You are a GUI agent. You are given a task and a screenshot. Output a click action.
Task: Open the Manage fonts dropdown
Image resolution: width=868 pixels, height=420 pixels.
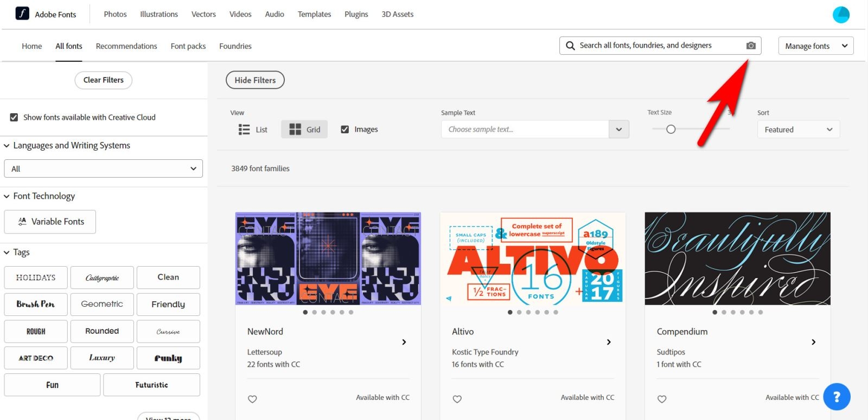[x=815, y=46]
